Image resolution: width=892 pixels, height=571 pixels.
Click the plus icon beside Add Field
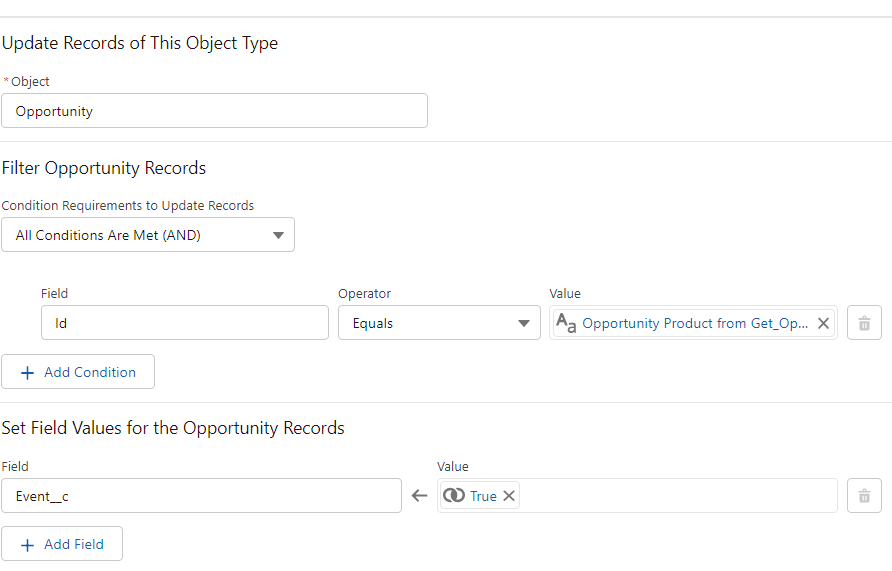(x=27, y=544)
